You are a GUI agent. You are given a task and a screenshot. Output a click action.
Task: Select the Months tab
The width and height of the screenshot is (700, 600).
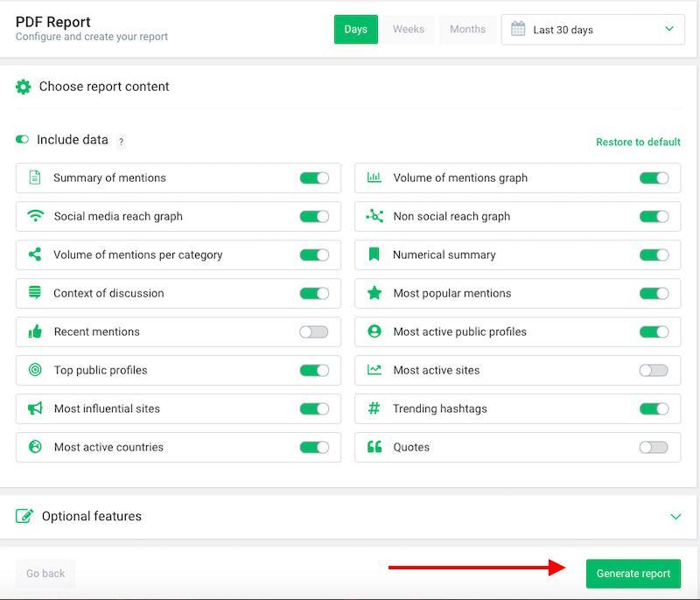[x=467, y=29]
